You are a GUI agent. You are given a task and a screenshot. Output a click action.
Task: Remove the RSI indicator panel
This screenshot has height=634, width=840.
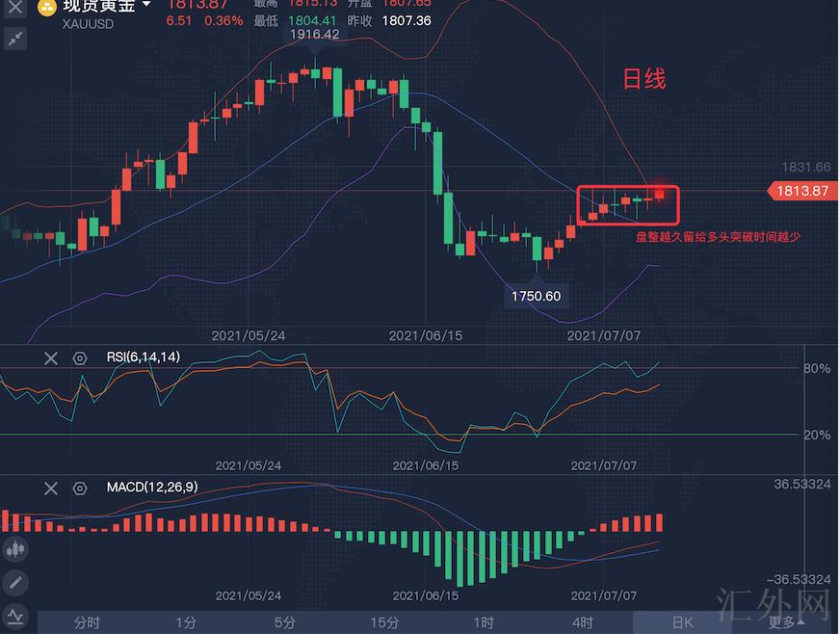click(51, 358)
